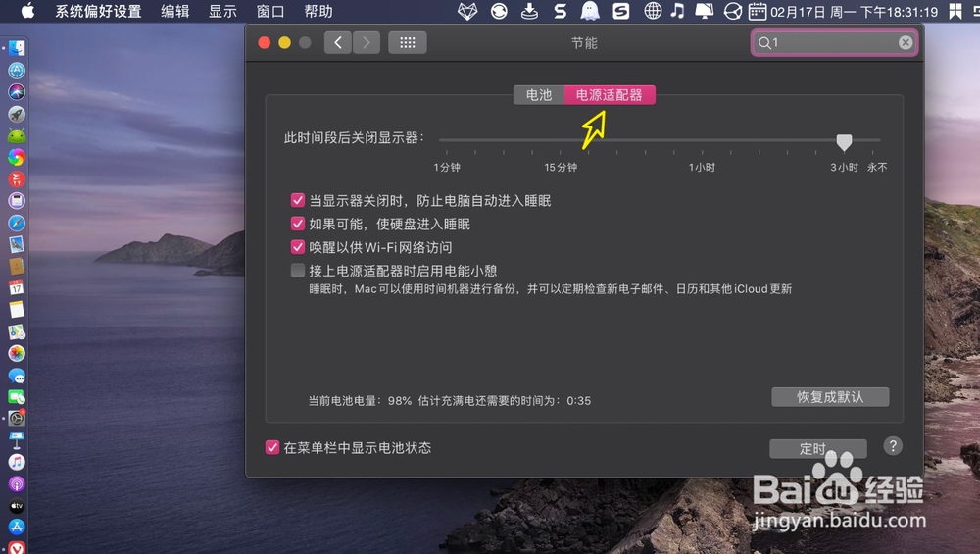Open the 帮助 menu
This screenshot has height=554, width=980.
pyautogui.click(x=318, y=11)
